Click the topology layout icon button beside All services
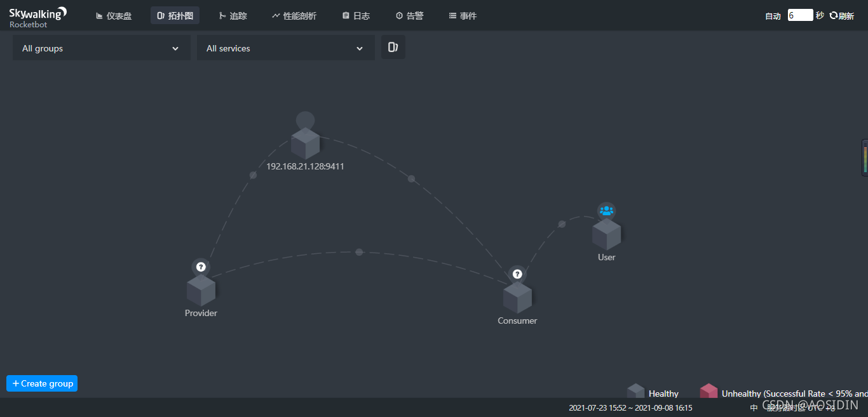The height and width of the screenshot is (417, 868). click(393, 47)
